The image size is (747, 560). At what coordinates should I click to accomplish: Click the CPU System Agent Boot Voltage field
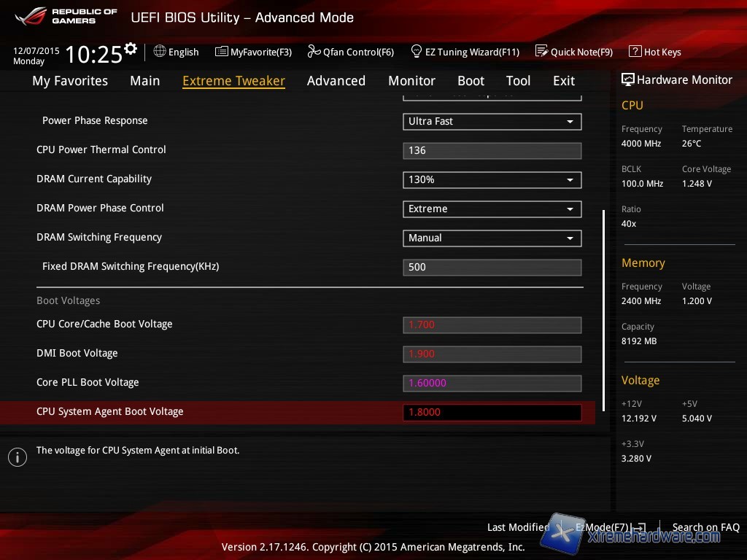(492, 413)
